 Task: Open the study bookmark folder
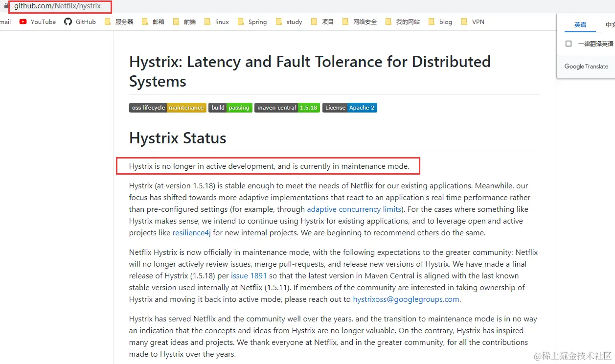point(289,22)
